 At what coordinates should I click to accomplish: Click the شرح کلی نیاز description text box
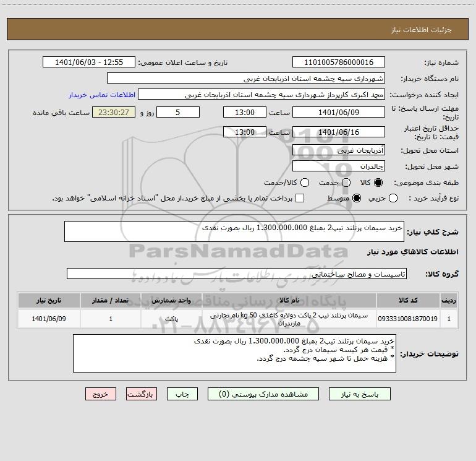click(x=234, y=231)
